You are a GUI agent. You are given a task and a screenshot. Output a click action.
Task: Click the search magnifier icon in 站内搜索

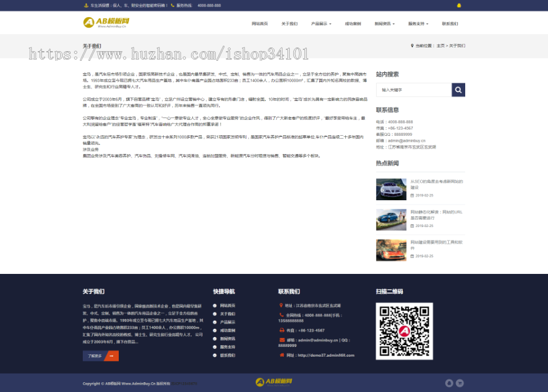[458, 89]
